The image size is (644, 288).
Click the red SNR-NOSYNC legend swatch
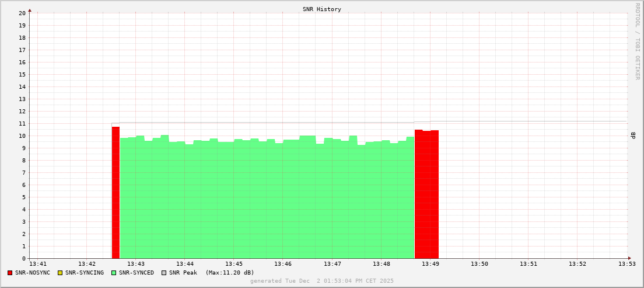[x=10, y=273]
